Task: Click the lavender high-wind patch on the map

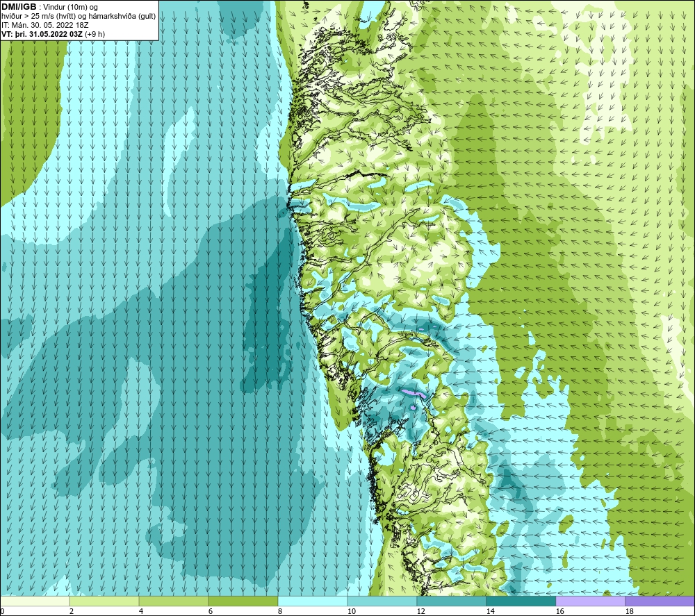Action: pyautogui.click(x=414, y=393)
